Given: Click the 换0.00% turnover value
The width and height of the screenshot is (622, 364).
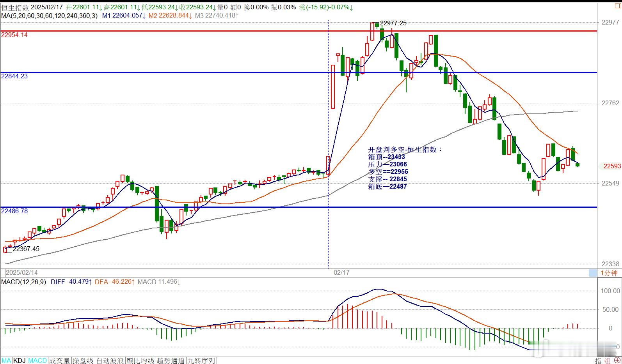Looking at the screenshot, I should tap(256, 7).
